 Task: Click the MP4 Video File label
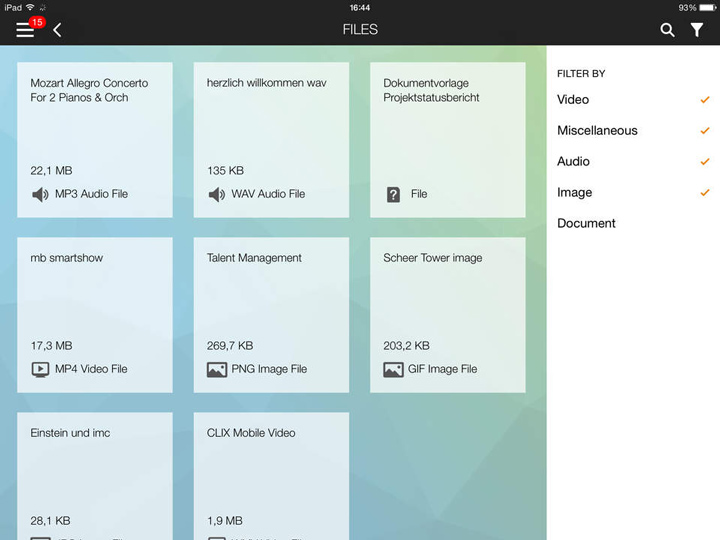(91, 369)
